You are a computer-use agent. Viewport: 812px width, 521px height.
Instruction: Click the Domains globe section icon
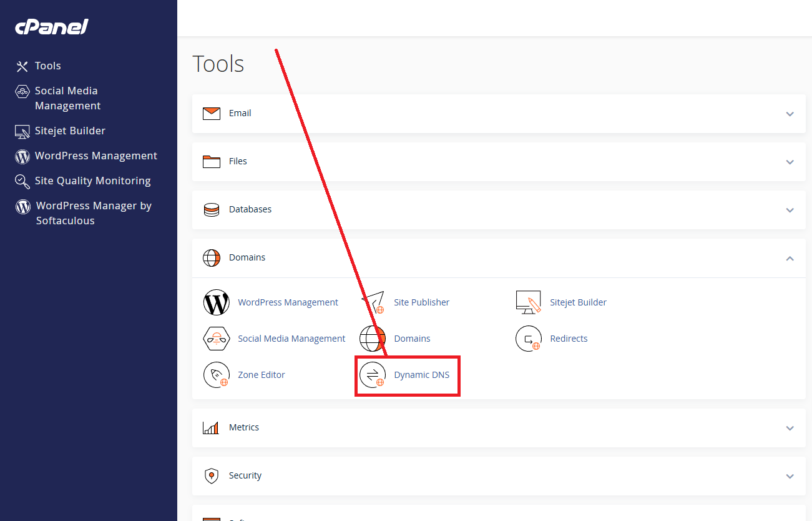click(212, 258)
